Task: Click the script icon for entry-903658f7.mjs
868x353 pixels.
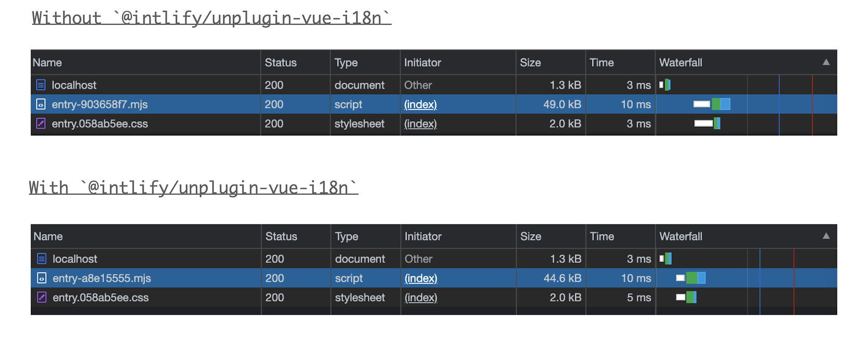Action: click(x=41, y=104)
